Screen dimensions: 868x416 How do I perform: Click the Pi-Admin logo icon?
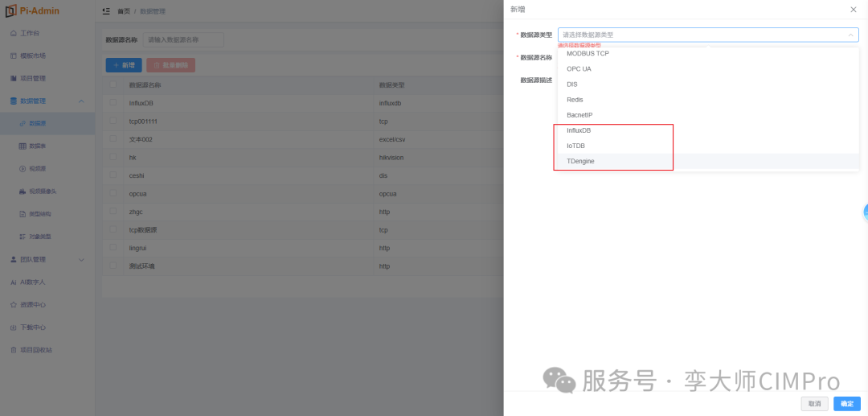click(11, 11)
